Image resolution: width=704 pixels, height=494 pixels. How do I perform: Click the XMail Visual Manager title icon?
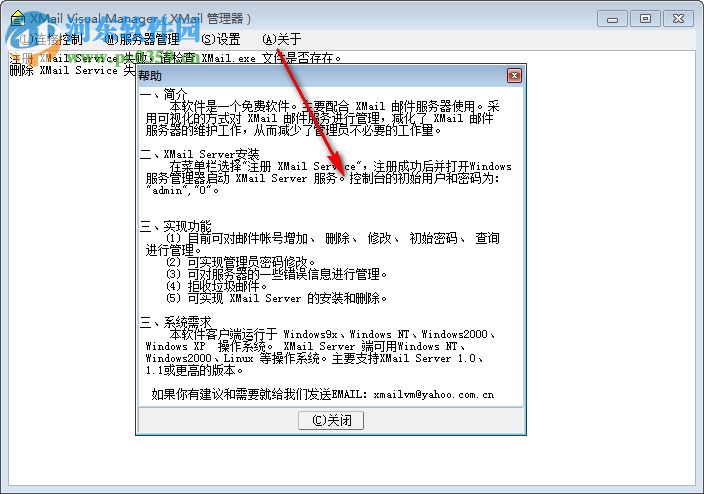pyautogui.click(x=18, y=19)
